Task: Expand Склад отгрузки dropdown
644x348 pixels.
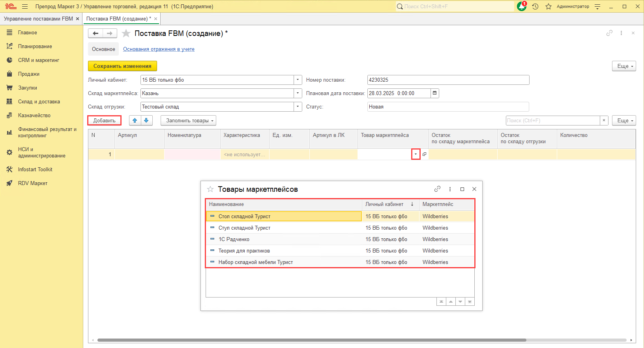Action: click(298, 107)
